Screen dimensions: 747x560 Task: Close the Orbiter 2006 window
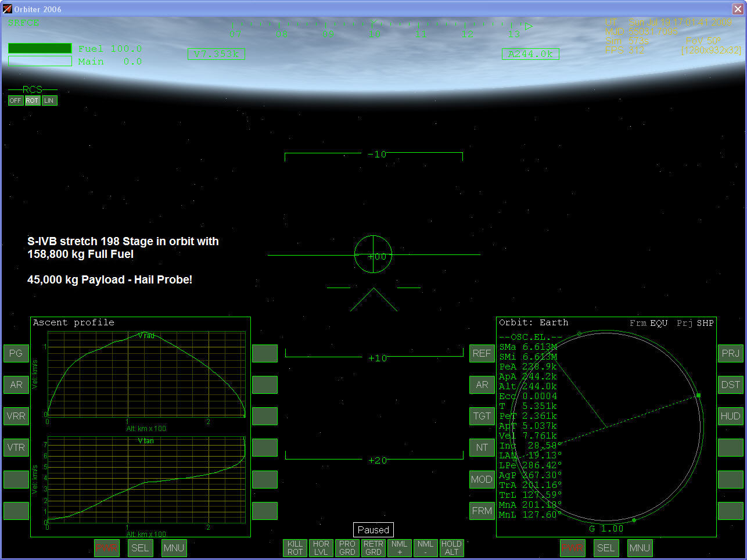pos(737,9)
